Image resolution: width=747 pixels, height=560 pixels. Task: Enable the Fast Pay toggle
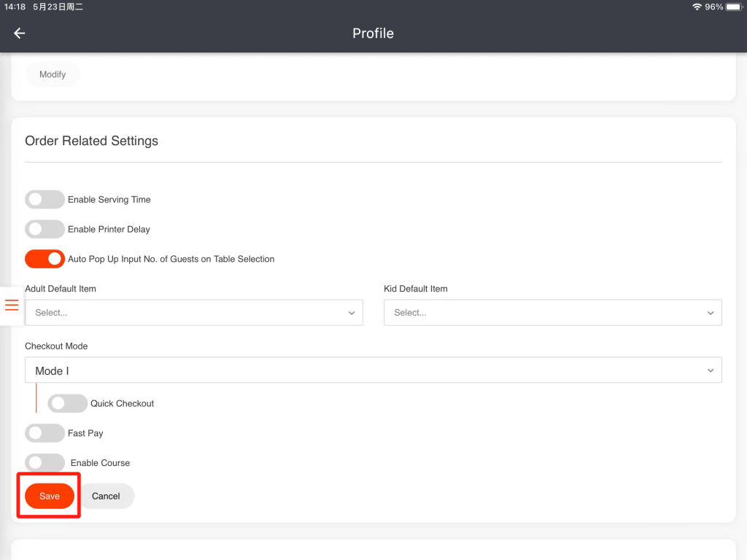click(44, 433)
